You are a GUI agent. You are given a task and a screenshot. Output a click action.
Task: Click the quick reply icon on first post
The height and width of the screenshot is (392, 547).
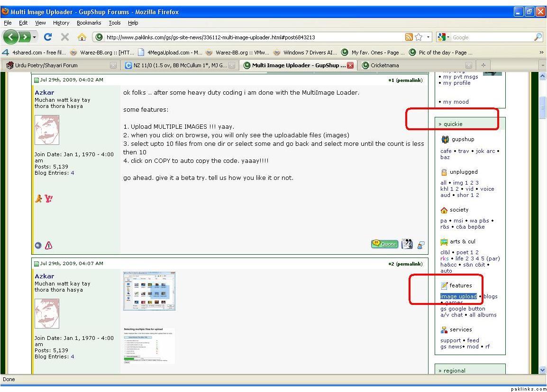click(420, 245)
